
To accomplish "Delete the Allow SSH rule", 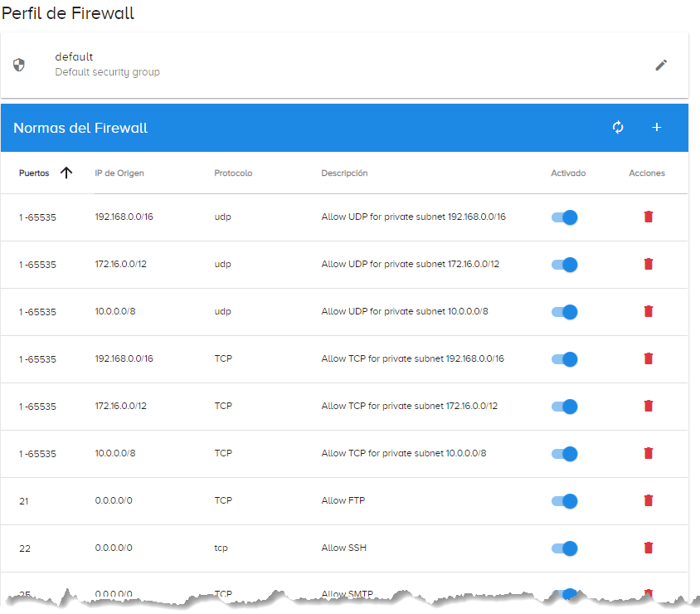I will (649, 548).
